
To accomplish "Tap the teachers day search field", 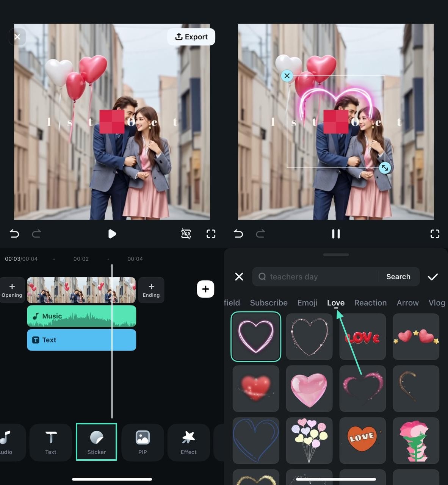I will (315, 277).
